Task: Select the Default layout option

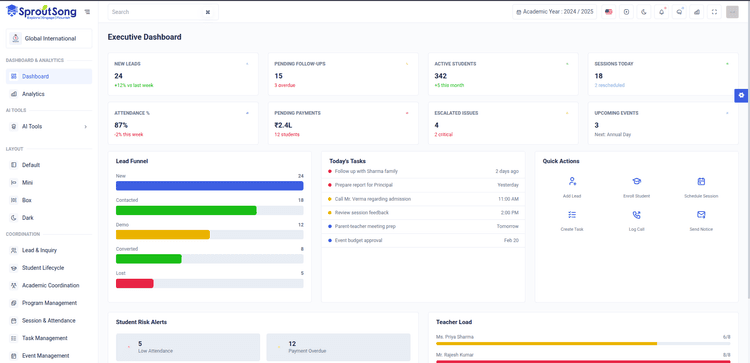Action: [x=49, y=165]
